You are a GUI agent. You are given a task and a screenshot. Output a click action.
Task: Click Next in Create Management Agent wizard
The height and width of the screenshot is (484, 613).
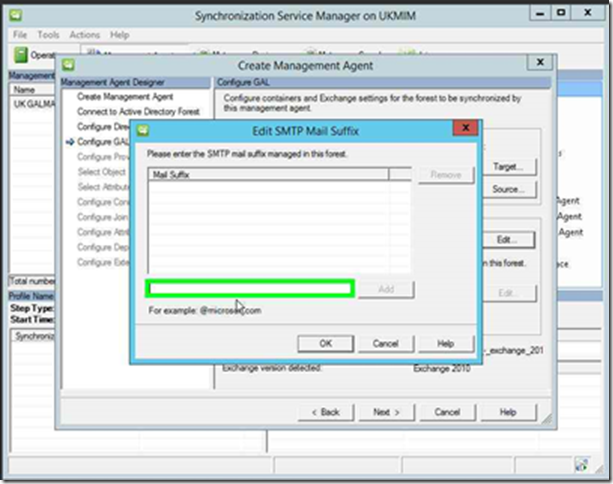click(x=386, y=412)
